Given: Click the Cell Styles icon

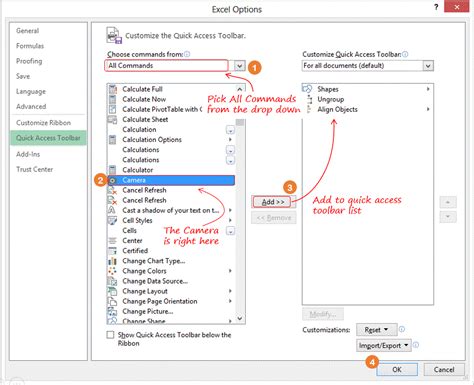Looking at the screenshot, I should 112,220.
